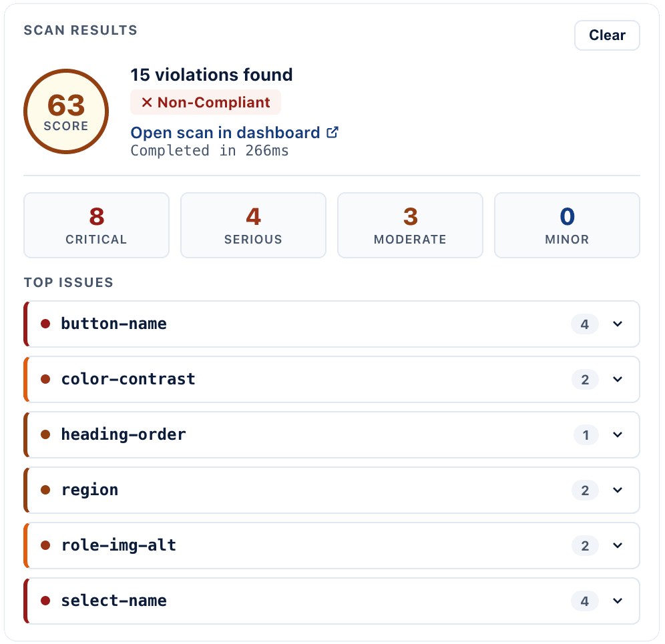Click the 63 score circle
The image size is (665, 644).
(66, 111)
